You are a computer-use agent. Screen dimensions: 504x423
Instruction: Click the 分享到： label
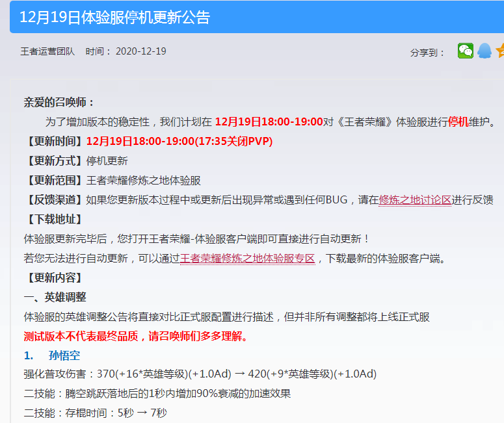tap(427, 53)
